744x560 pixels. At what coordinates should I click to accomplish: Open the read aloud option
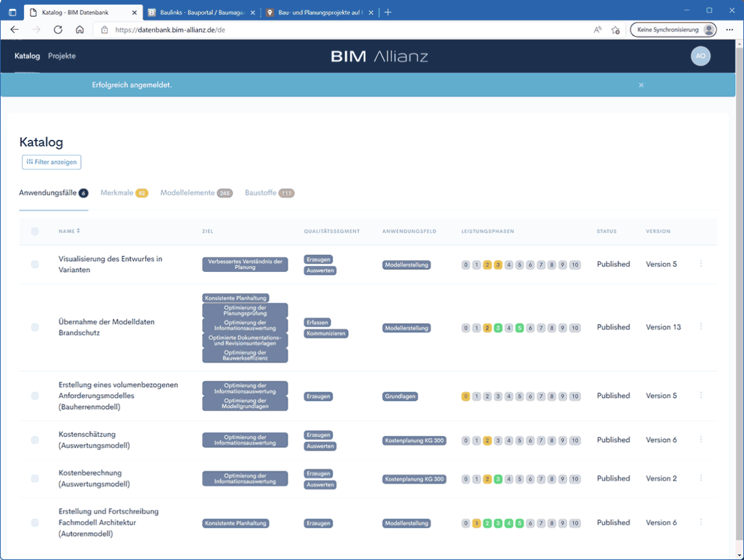click(598, 30)
